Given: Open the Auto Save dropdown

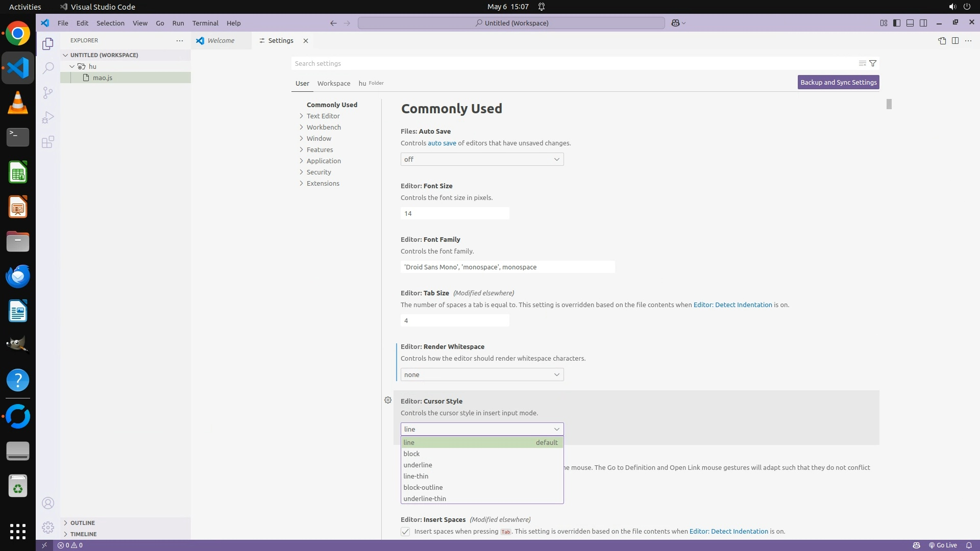Looking at the screenshot, I should 482,159.
